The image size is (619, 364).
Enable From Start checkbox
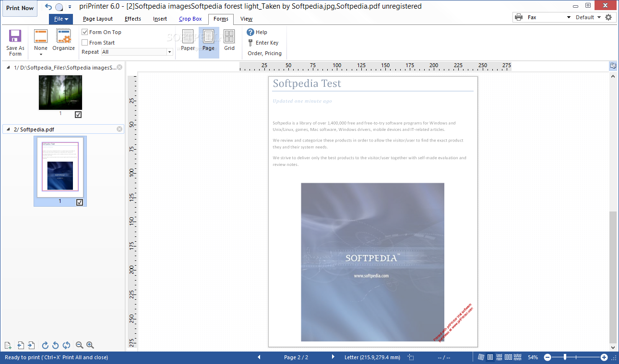85,43
